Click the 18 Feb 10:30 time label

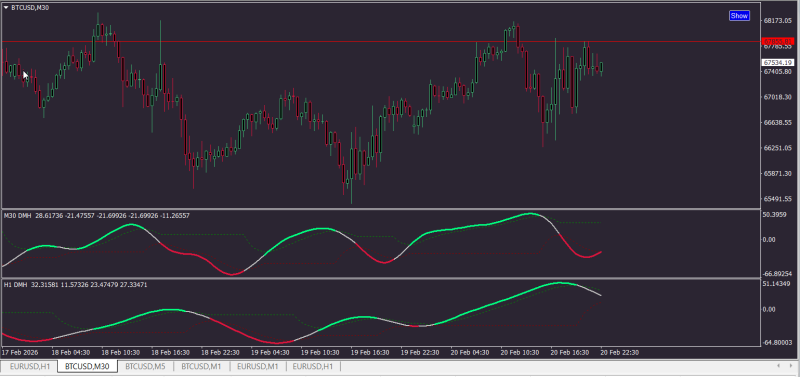point(120,353)
